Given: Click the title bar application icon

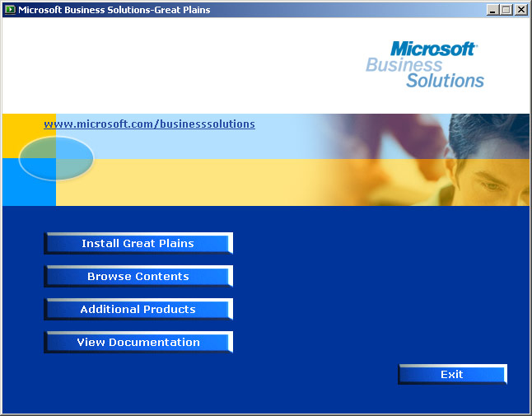Looking at the screenshot, I should pos(10,10).
